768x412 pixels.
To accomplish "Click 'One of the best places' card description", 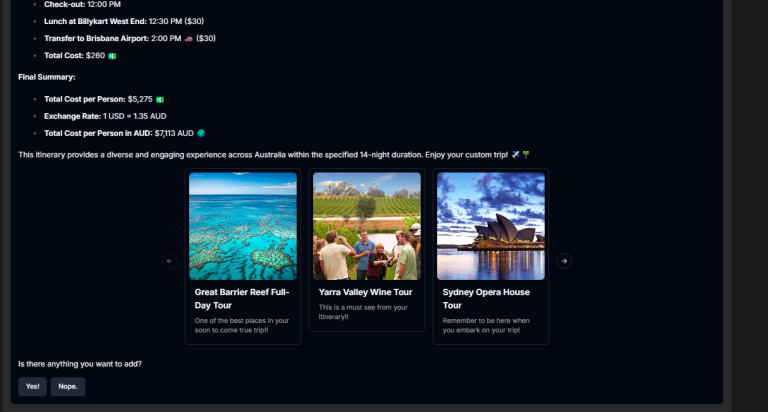I will (241, 325).
